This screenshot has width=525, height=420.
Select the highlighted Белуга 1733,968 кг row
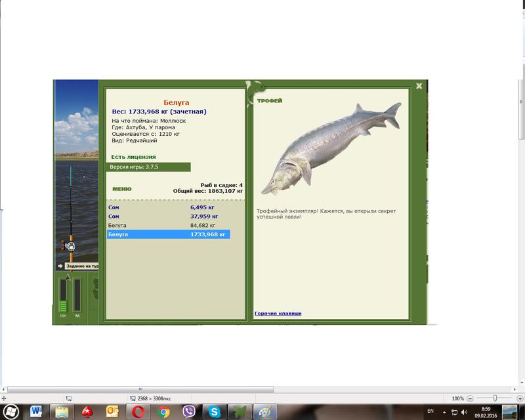coord(169,234)
